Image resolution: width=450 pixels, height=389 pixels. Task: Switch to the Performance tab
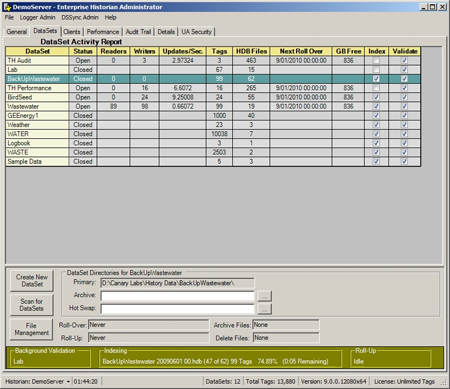(x=103, y=32)
